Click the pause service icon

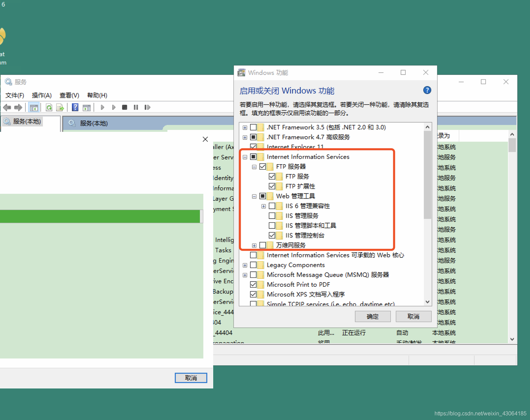tap(136, 107)
